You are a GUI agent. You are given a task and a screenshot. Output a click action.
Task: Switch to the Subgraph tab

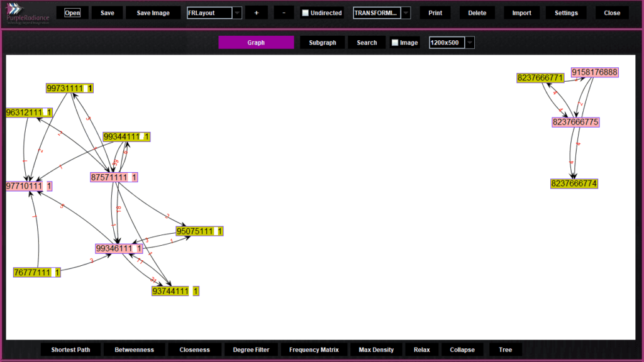click(x=323, y=43)
